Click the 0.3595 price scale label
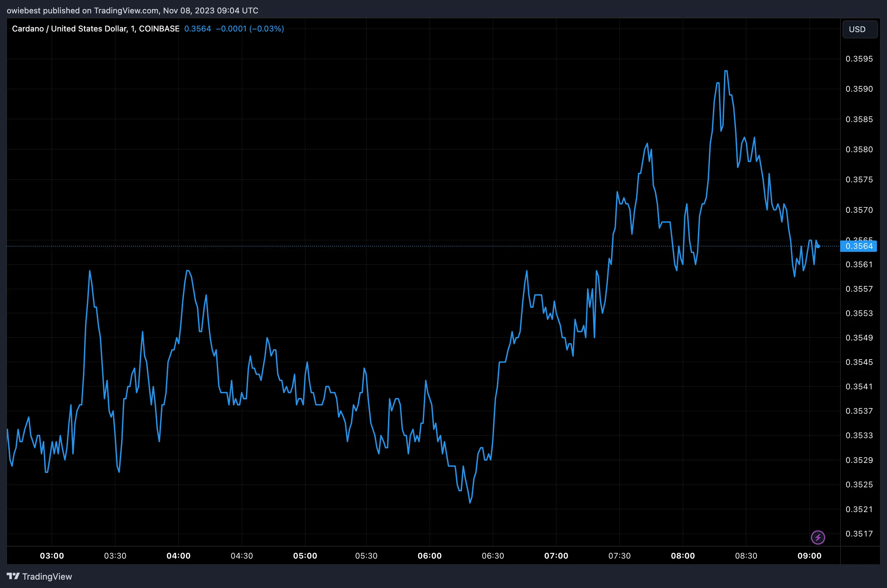The height and width of the screenshot is (588, 887). tap(859, 59)
